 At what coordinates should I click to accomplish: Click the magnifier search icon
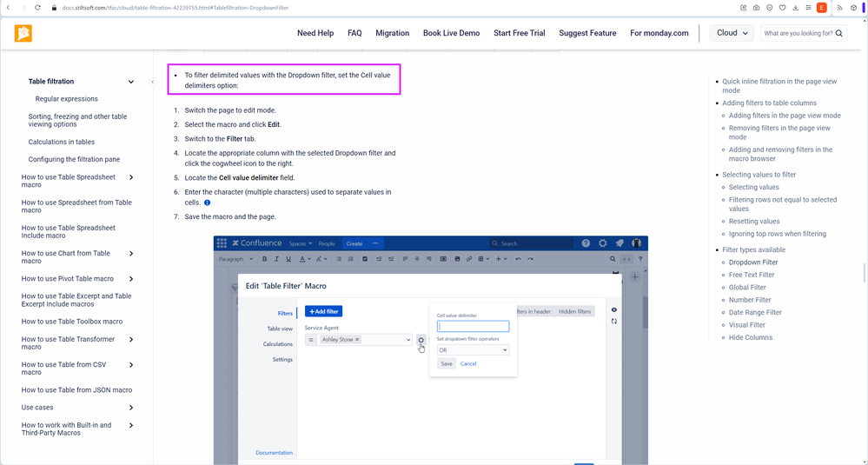[x=839, y=33]
